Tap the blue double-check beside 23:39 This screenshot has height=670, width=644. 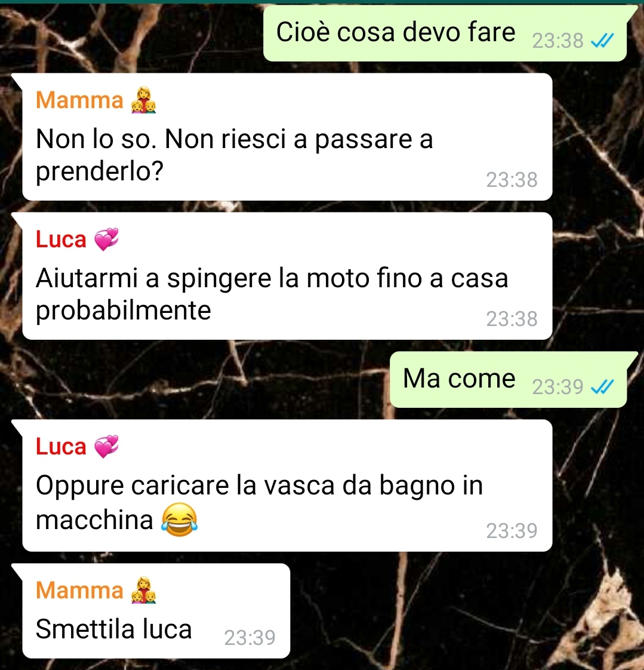[602, 387]
